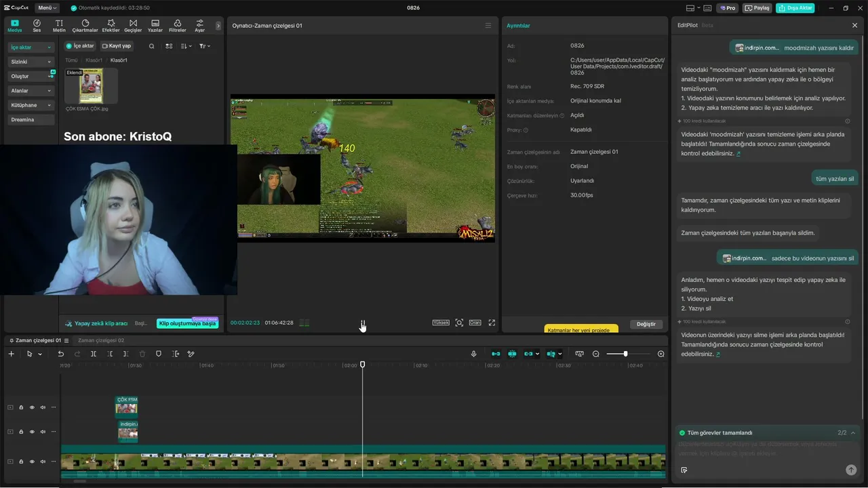Adjust the timeline zoom slider

627,354
